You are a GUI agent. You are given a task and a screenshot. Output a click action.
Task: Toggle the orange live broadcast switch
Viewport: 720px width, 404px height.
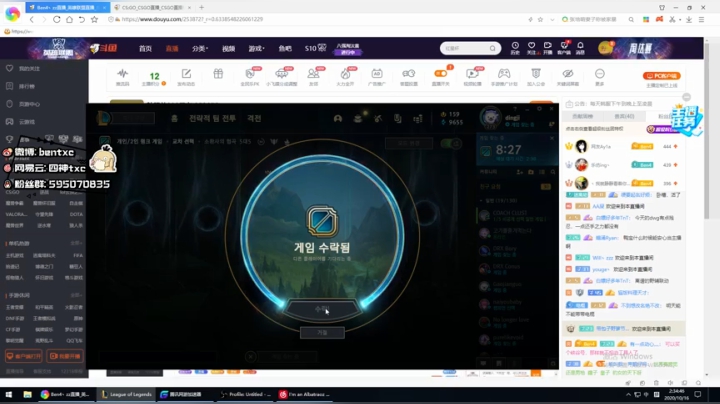click(440, 73)
